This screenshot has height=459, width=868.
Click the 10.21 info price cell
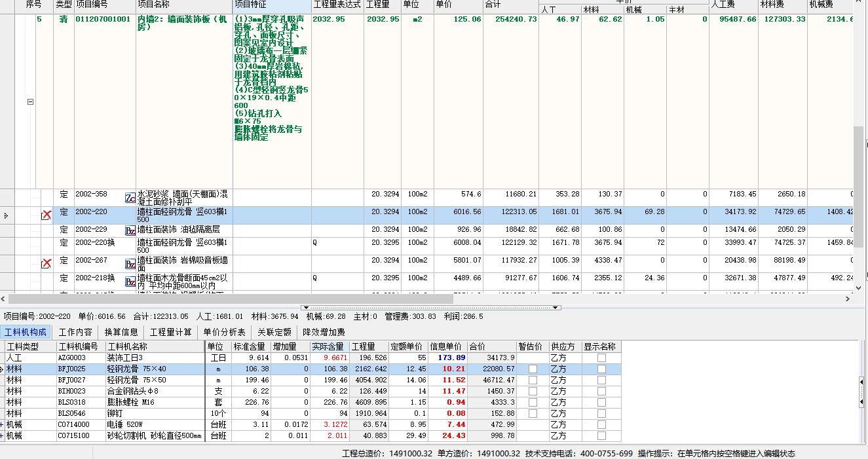(x=447, y=369)
